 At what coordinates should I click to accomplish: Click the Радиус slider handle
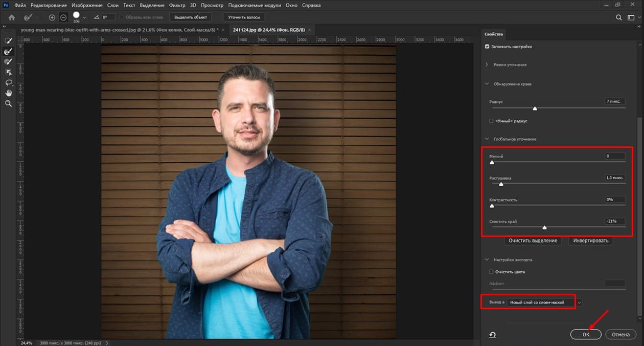tap(535, 109)
